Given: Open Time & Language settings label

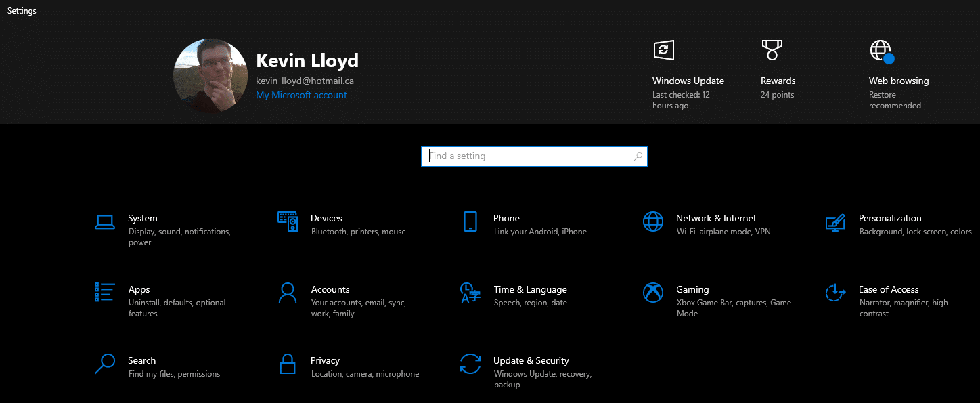Looking at the screenshot, I should coord(531,289).
